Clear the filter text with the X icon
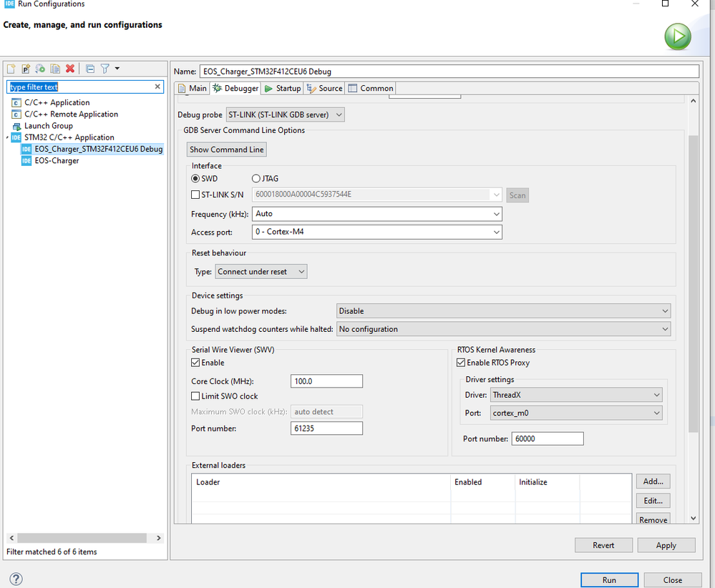 tap(158, 87)
